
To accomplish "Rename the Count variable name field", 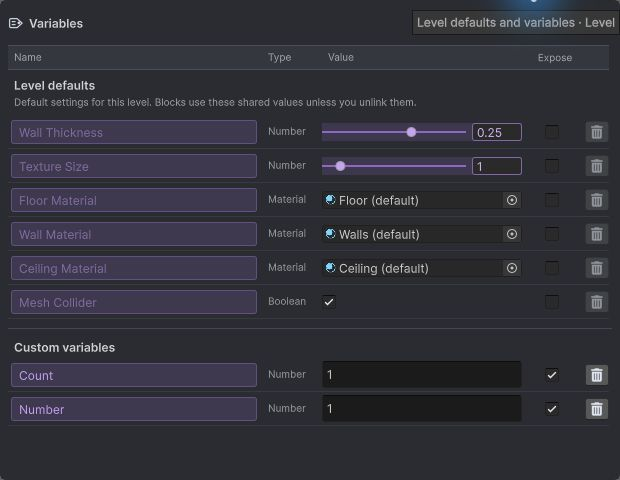I will tap(134, 375).
